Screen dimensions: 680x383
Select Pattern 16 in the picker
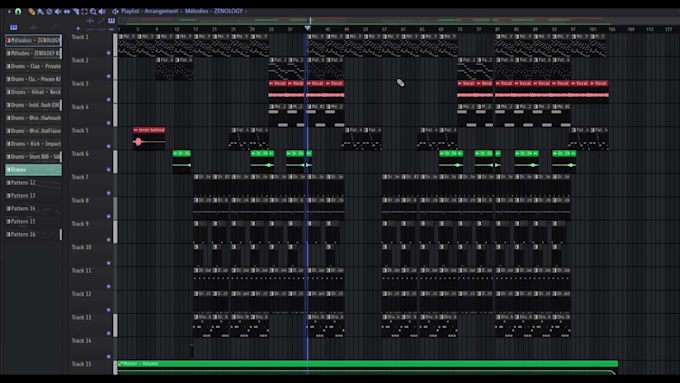[33, 234]
